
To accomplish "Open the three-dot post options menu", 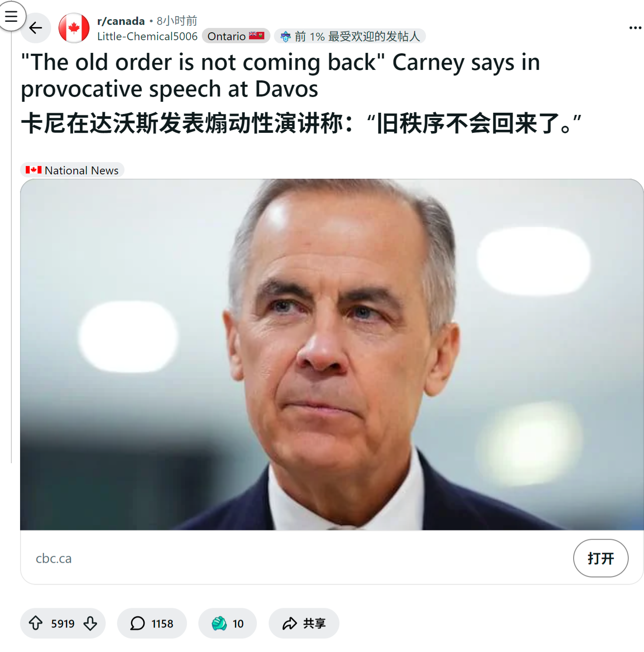I will click(635, 28).
